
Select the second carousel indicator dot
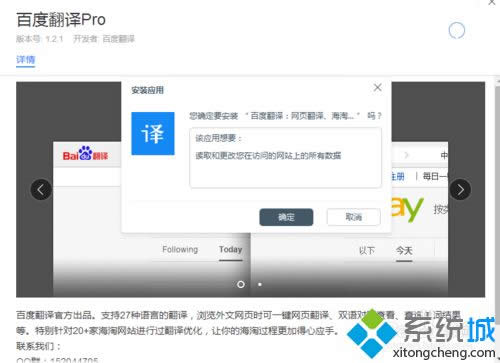[x=260, y=284]
